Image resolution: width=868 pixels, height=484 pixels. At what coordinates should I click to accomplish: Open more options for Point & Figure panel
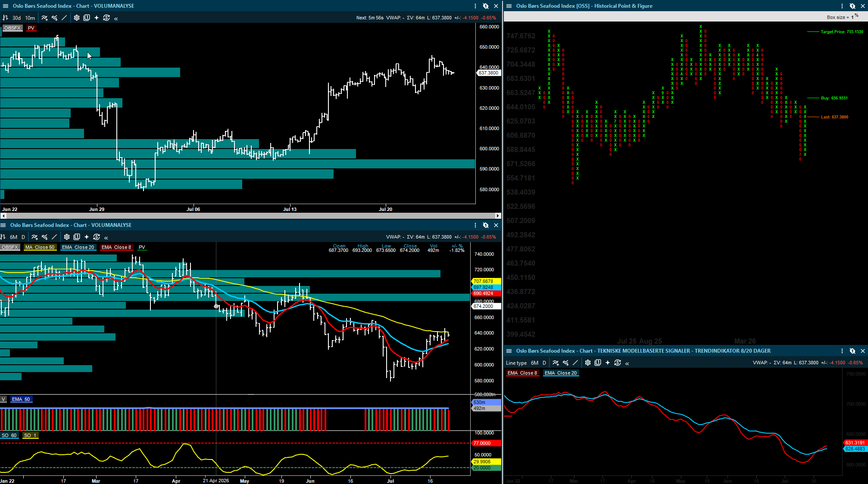point(842,6)
